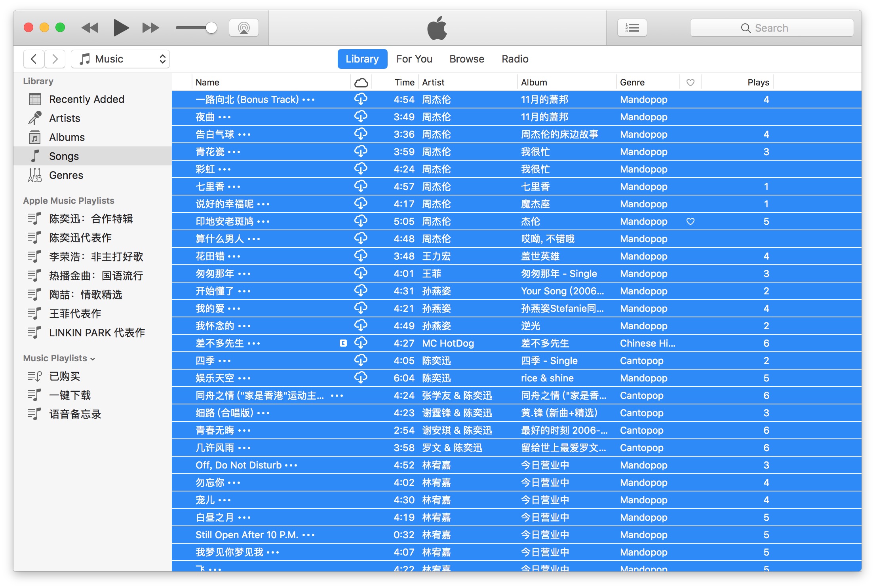Adjust the volume slider
The width and height of the screenshot is (875, 588).
[x=211, y=28]
